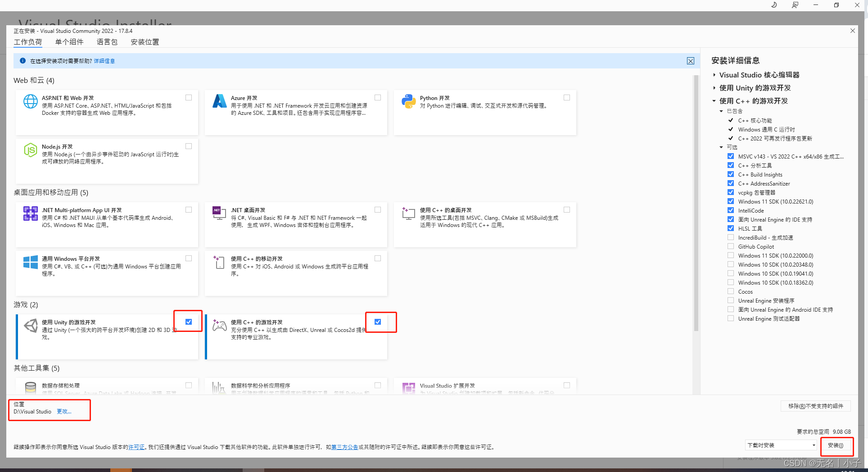Click the C++ mobile development icon
Screen dimensions: 868x472
point(220,262)
